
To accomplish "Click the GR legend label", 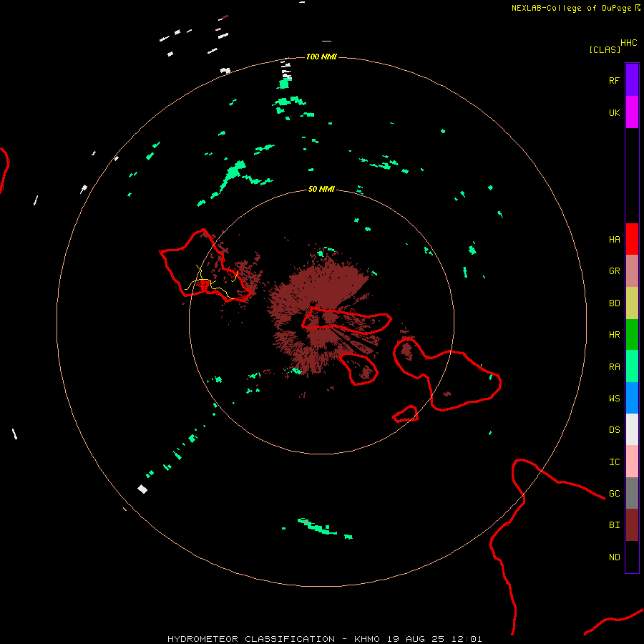I will pos(614,271).
